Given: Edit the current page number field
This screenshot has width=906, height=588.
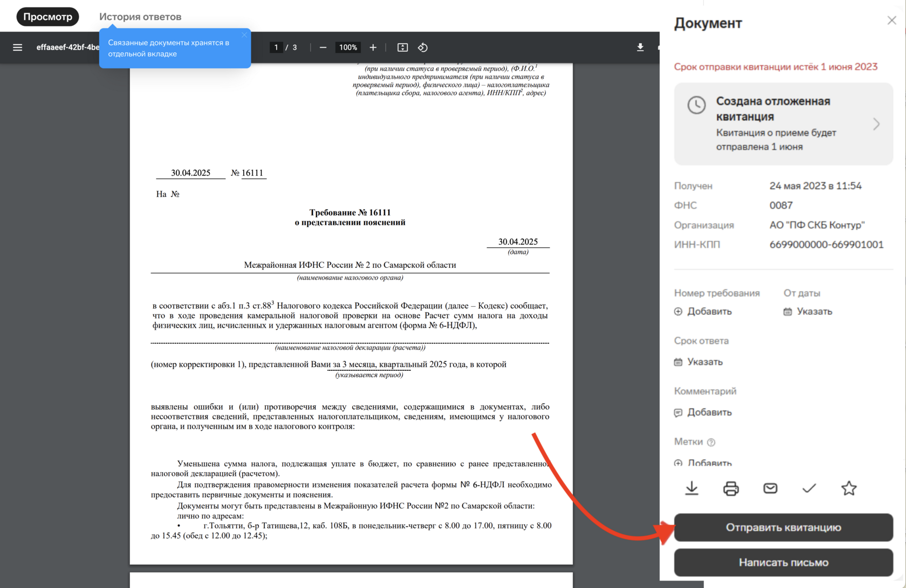Looking at the screenshot, I should point(276,47).
